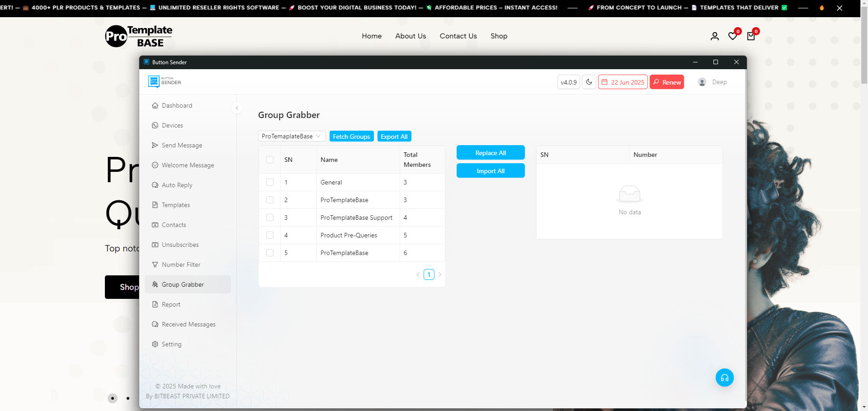The width and height of the screenshot is (868, 411).
Task: Click the red Renew button
Action: point(667,82)
